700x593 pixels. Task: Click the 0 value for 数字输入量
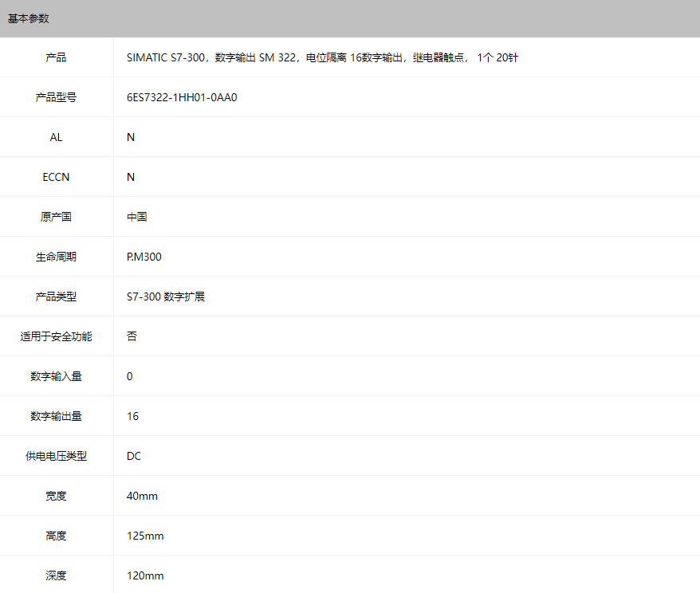pos(129,376)
